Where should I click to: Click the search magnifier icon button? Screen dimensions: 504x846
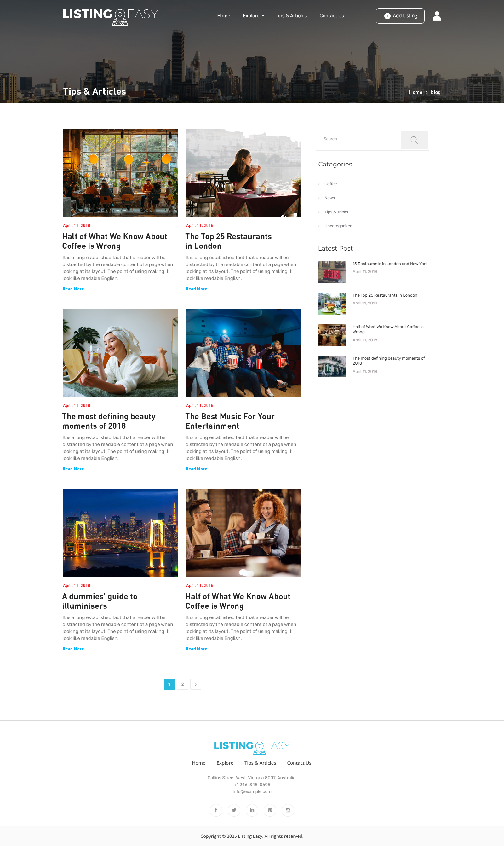point(414,140)
